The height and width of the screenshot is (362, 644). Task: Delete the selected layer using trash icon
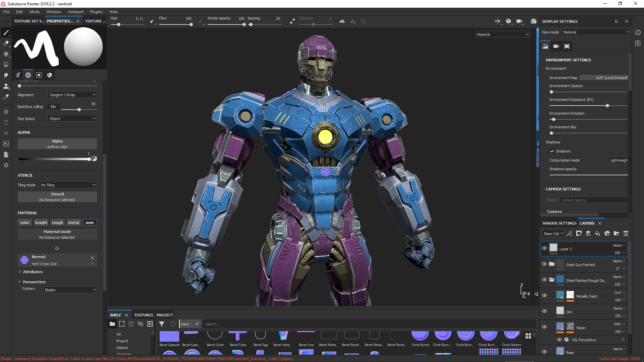click(626, 233)
